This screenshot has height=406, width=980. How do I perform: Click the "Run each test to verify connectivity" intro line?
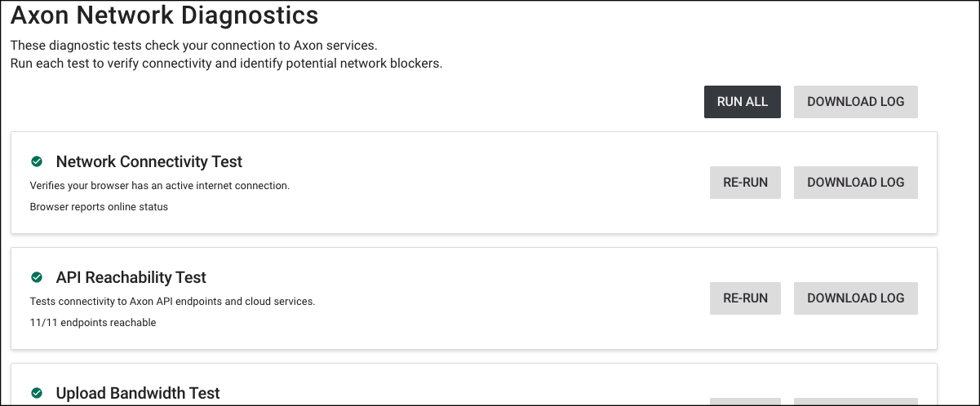[x=226, y=64]
